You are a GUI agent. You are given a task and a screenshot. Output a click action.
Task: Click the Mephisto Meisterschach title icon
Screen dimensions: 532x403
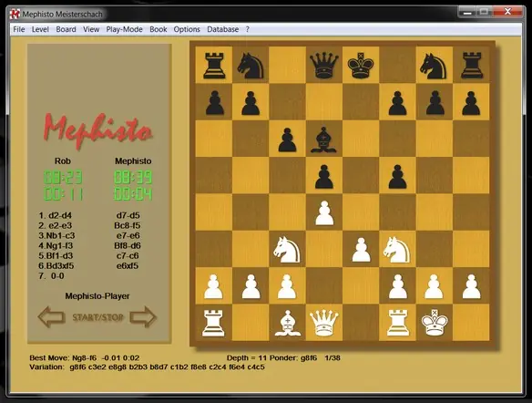[15, 14]
